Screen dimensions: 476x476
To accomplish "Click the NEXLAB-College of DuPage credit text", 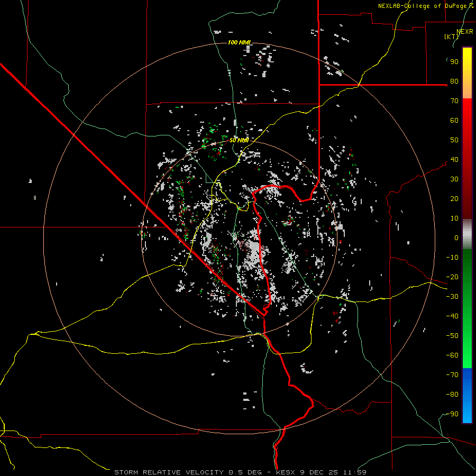I will [x=426, y=6].
